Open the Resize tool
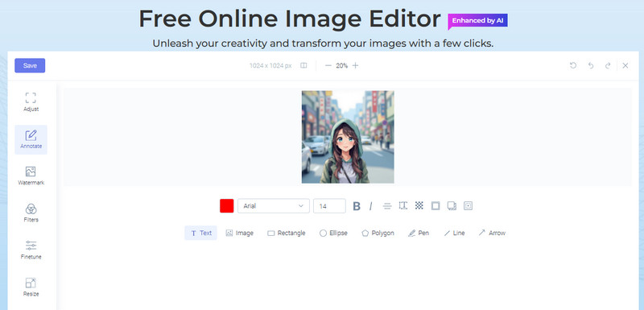The height and width of the screenshot is (310, 644). pyautogui.click(x=31, y=287)
